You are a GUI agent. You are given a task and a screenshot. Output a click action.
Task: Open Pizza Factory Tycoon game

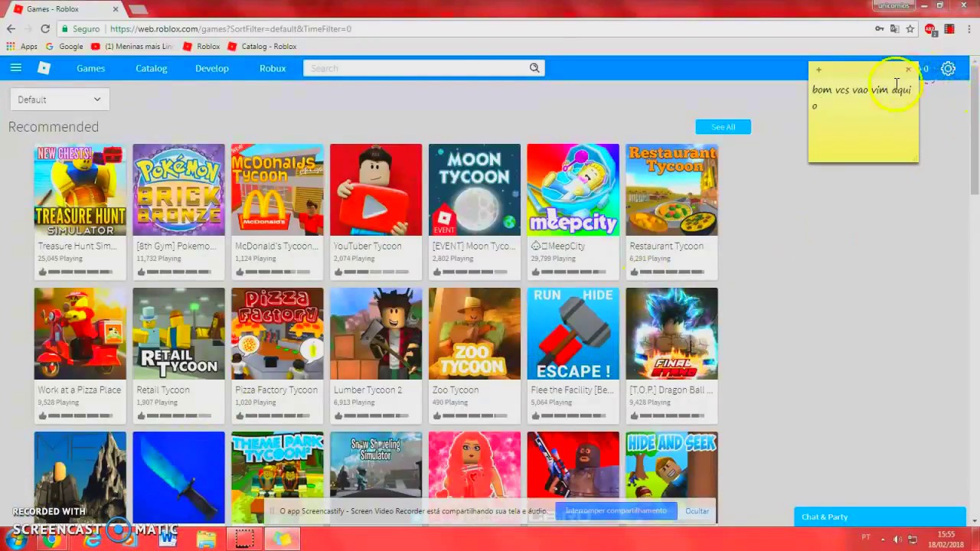click(277, 355)
